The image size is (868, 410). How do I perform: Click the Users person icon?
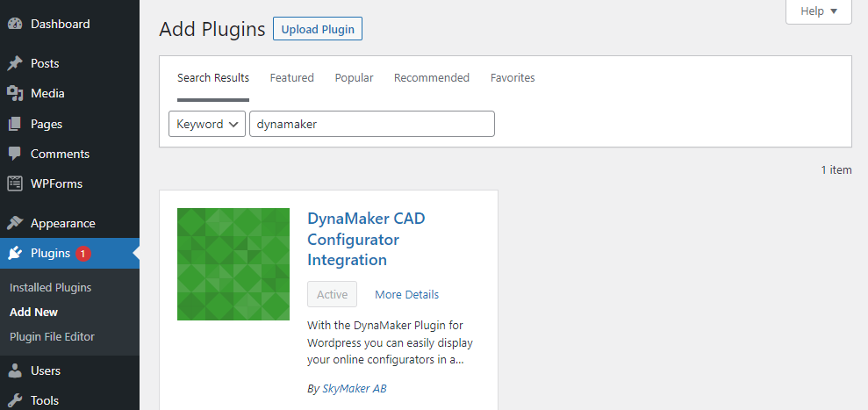pyautogui.click(x=15, y=370)
